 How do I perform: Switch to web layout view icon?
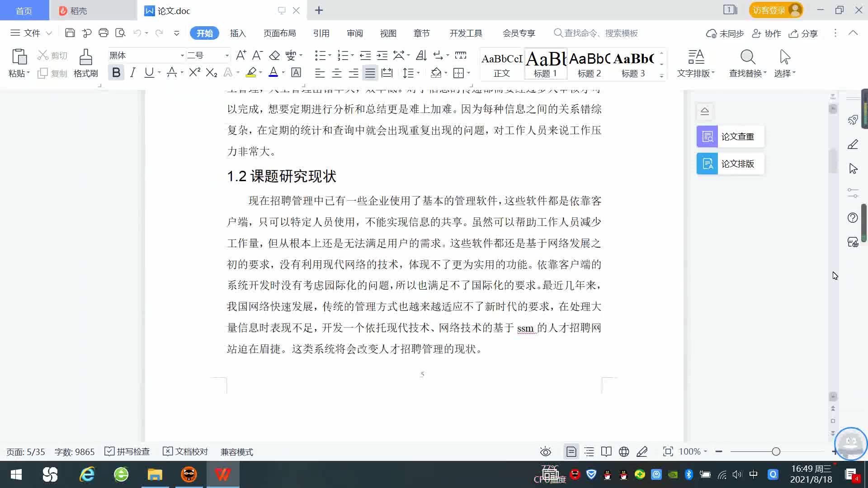624,451
